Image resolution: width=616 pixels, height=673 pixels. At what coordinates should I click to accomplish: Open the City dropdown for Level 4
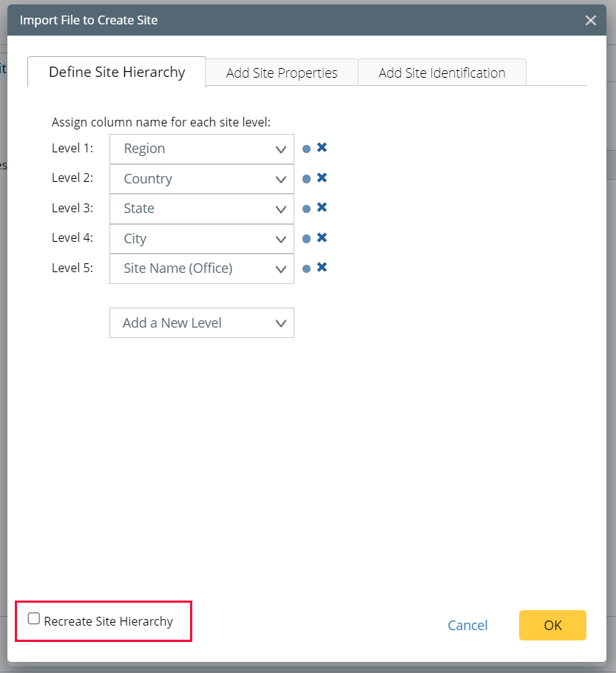280,238
